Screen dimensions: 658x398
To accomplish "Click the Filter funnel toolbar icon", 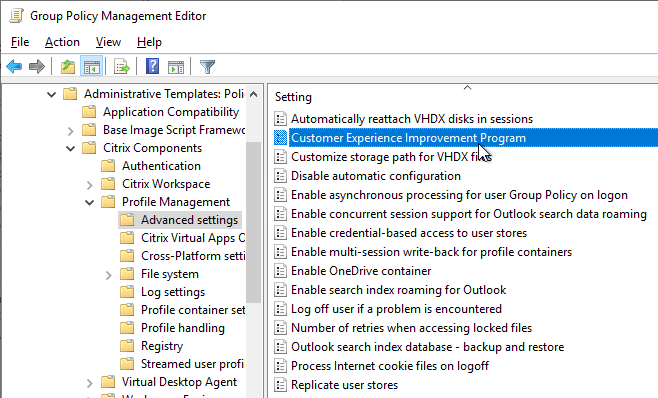I will 207,66.
